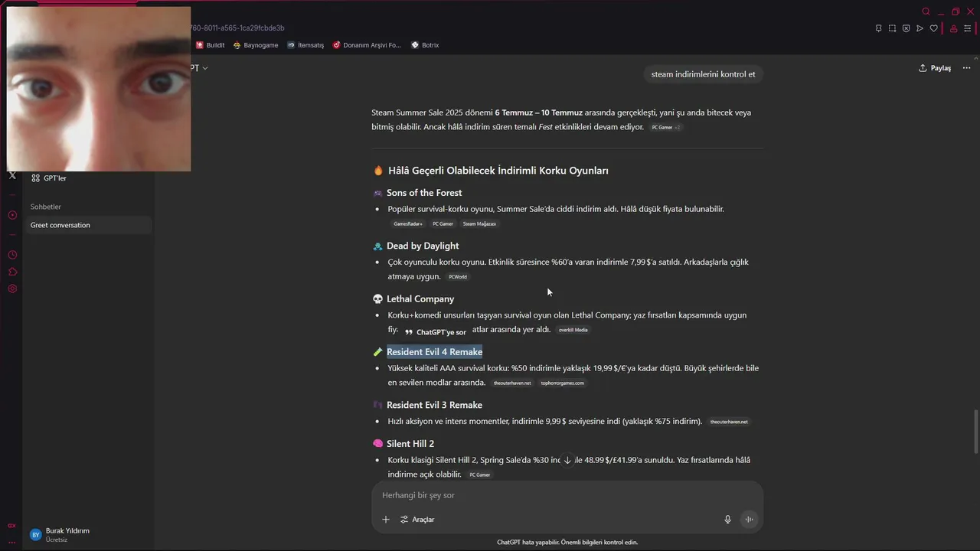Open theouterhaven.net chip under Resident Evil 4
This screenshot has width=980, height=551.
pos(512,383)
